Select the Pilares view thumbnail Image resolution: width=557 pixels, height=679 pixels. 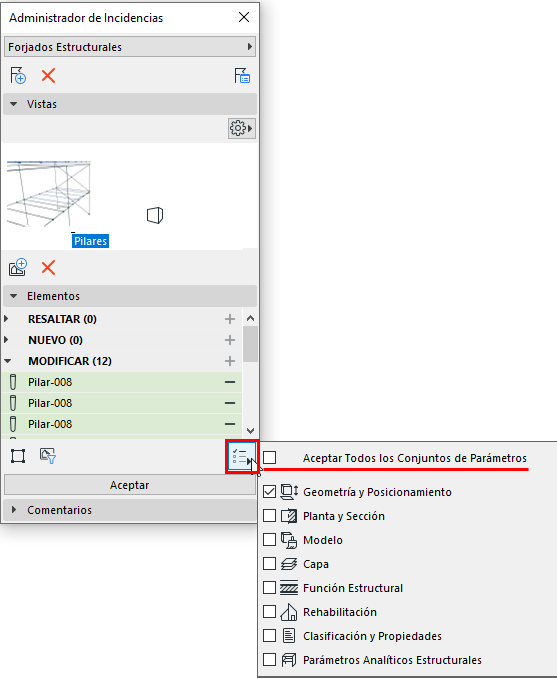tap(49, 194)
